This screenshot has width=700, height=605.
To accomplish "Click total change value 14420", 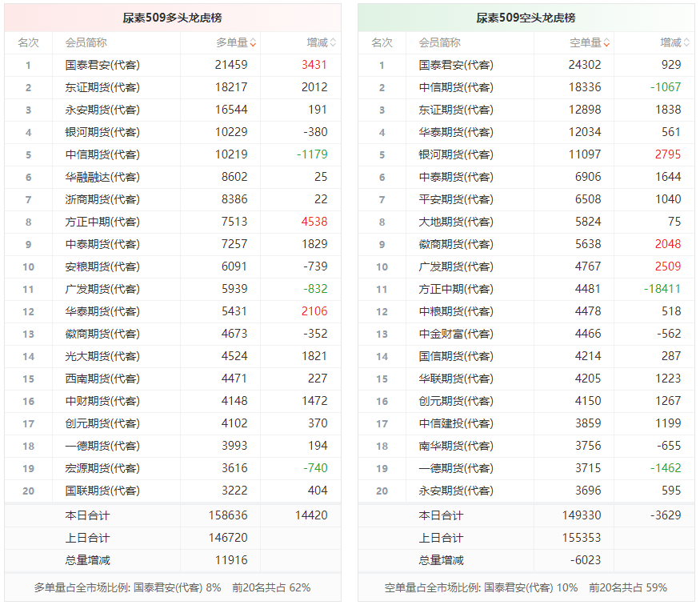I will click(311, 515).
